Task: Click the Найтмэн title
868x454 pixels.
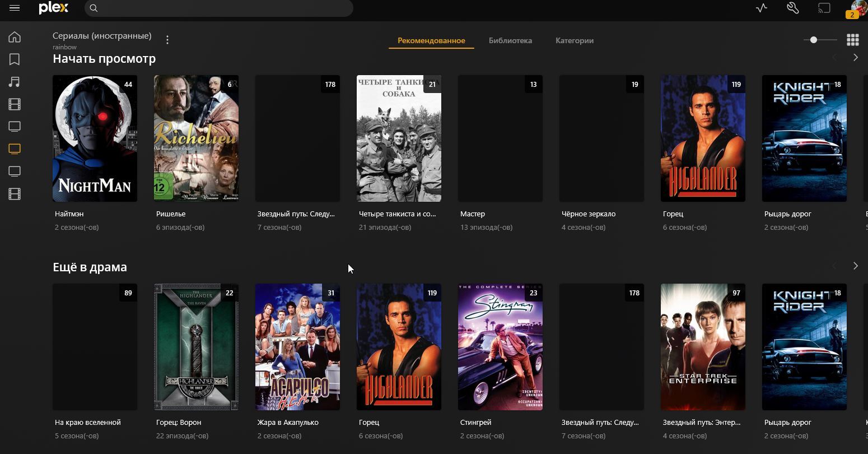Action: click(x=69, y=214)
